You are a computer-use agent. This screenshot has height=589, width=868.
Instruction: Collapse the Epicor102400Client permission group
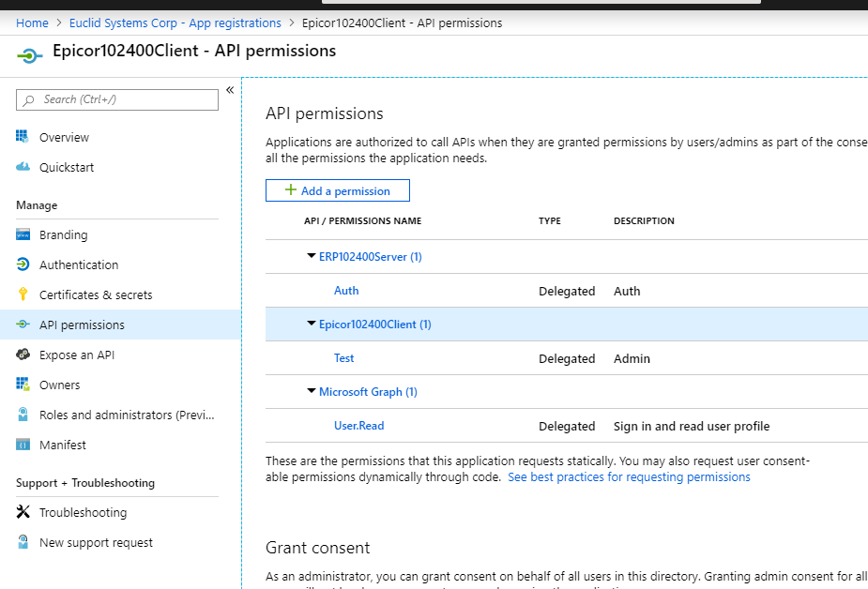(312, 324)
